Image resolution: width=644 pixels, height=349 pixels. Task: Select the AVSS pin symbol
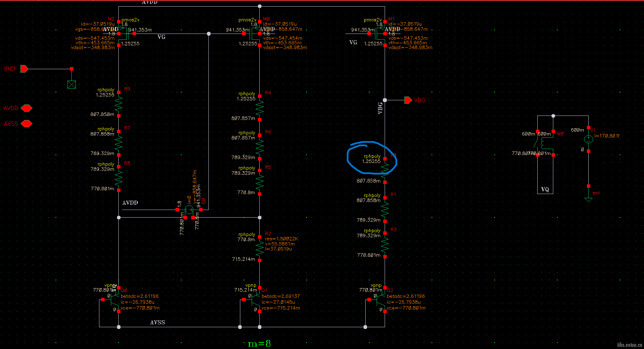[x=26, y=123]
